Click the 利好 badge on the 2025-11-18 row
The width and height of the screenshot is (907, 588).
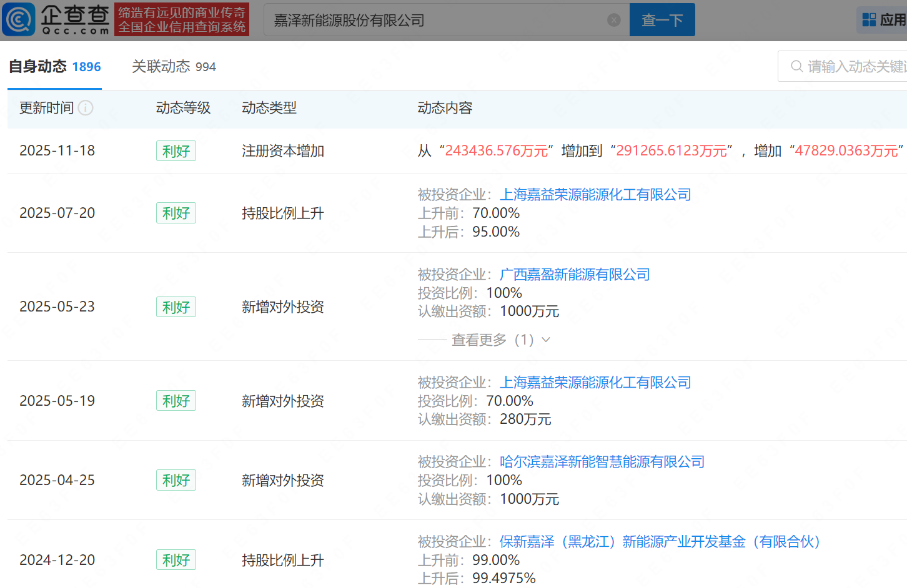click(176, 150)
